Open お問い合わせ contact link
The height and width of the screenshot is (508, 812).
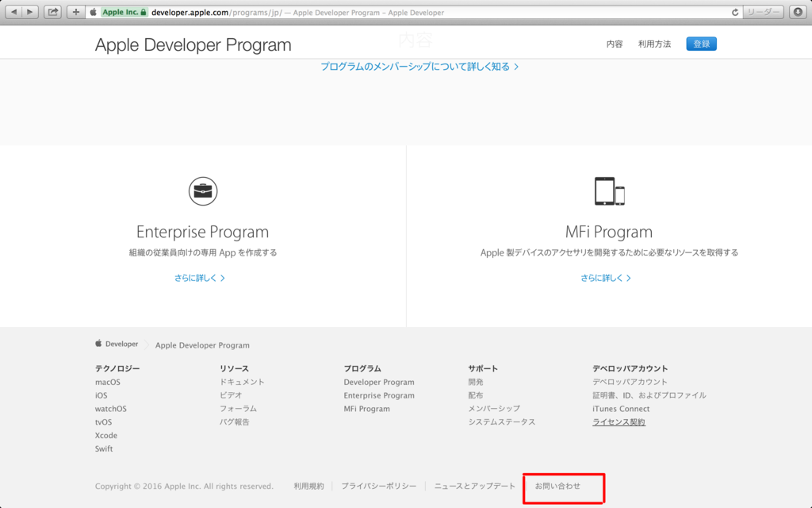pos(557,487)
